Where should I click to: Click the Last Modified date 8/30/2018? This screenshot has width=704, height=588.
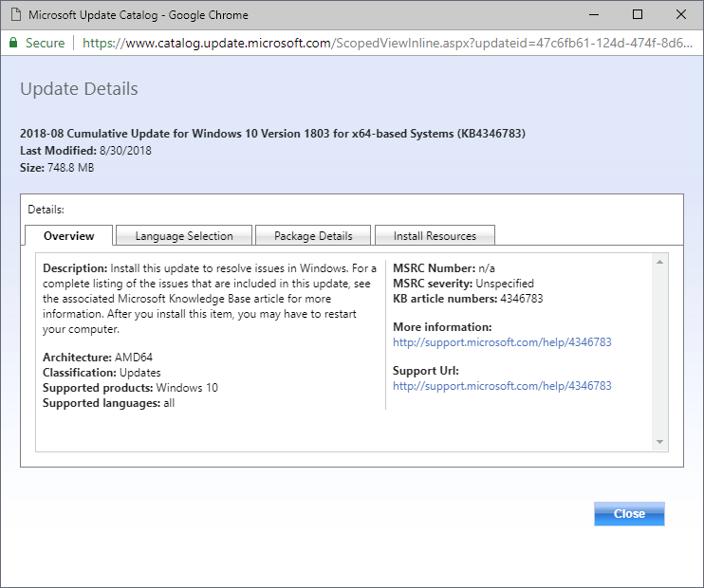(125, 151)
